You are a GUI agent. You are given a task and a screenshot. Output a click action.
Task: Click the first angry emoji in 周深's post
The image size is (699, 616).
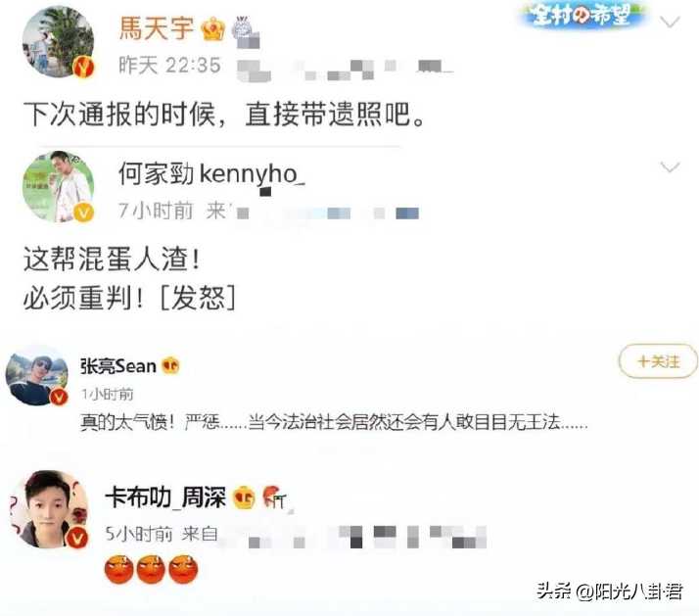pos(119,570)
